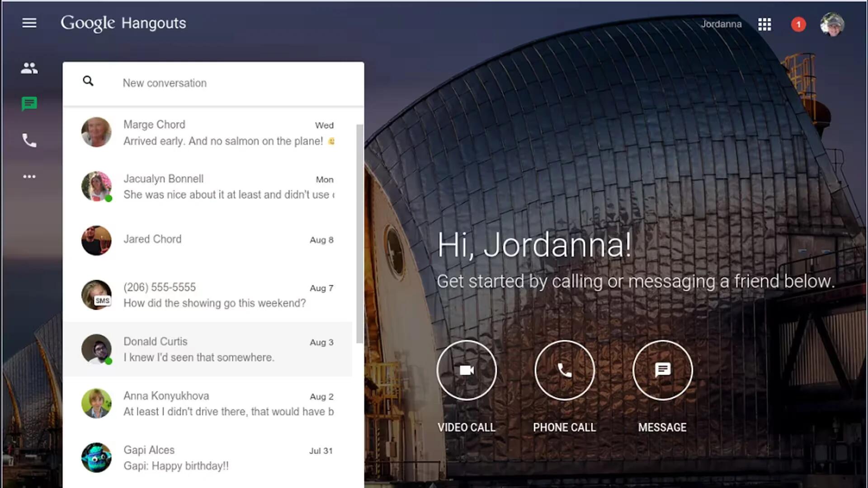Click the Video Call icon
868x488 pixels.
point(467,370)
